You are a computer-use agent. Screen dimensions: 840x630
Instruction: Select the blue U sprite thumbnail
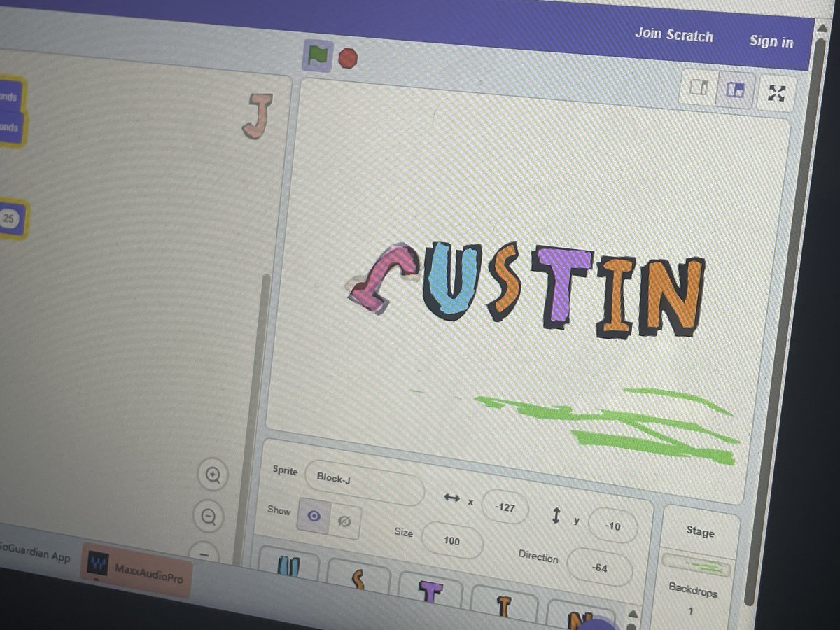tap(288, 567)
